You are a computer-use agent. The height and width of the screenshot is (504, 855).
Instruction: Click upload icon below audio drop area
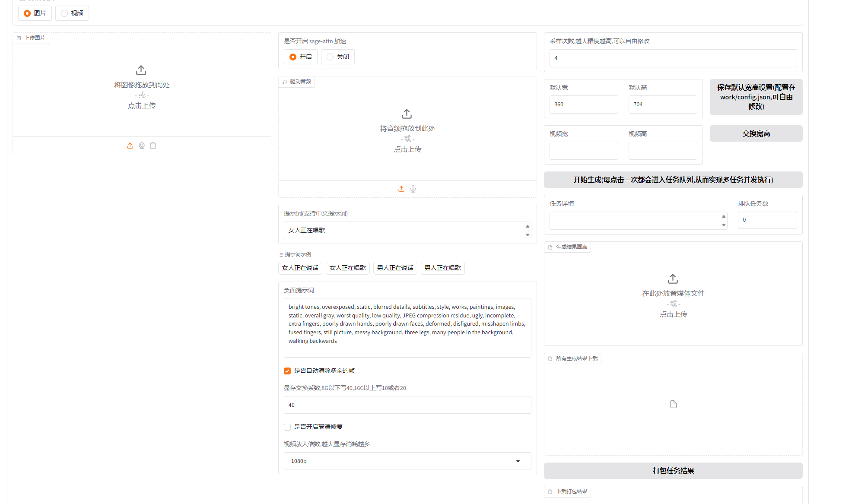401,189
